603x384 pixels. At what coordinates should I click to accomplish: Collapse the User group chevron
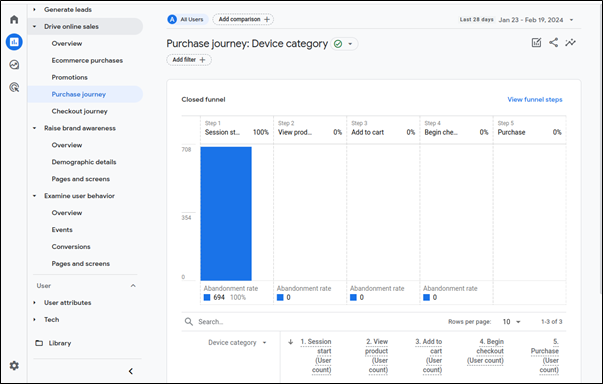(133, 286)
